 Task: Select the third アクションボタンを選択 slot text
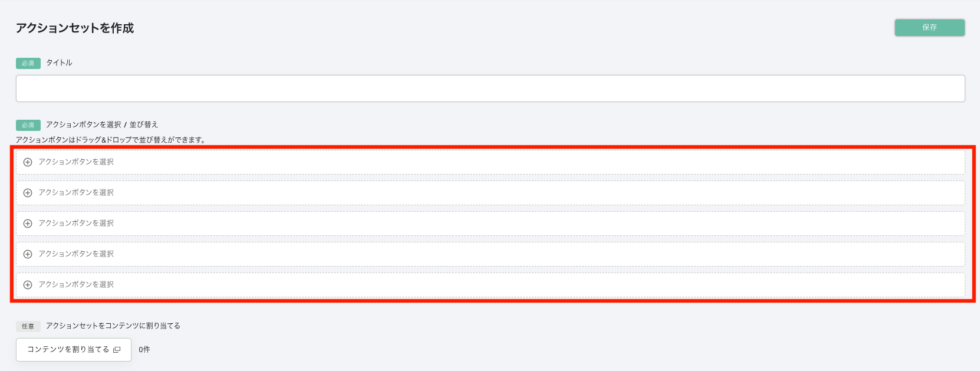click(x=76, y=223)
